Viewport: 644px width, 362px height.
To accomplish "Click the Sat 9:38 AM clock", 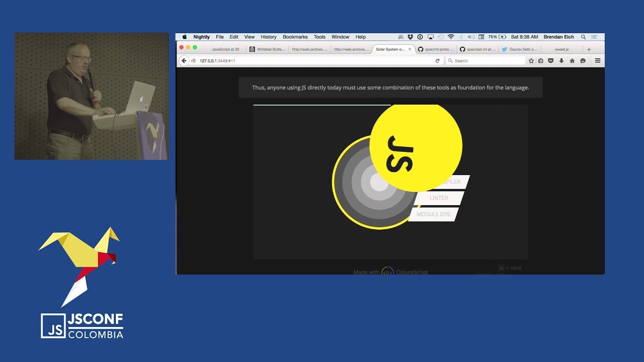I will (524, 37).
